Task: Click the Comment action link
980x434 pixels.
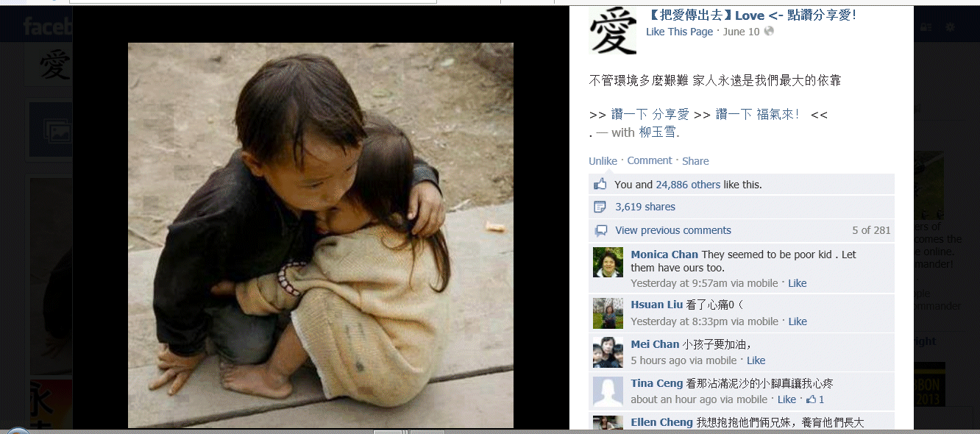Action: pos(650,160)
